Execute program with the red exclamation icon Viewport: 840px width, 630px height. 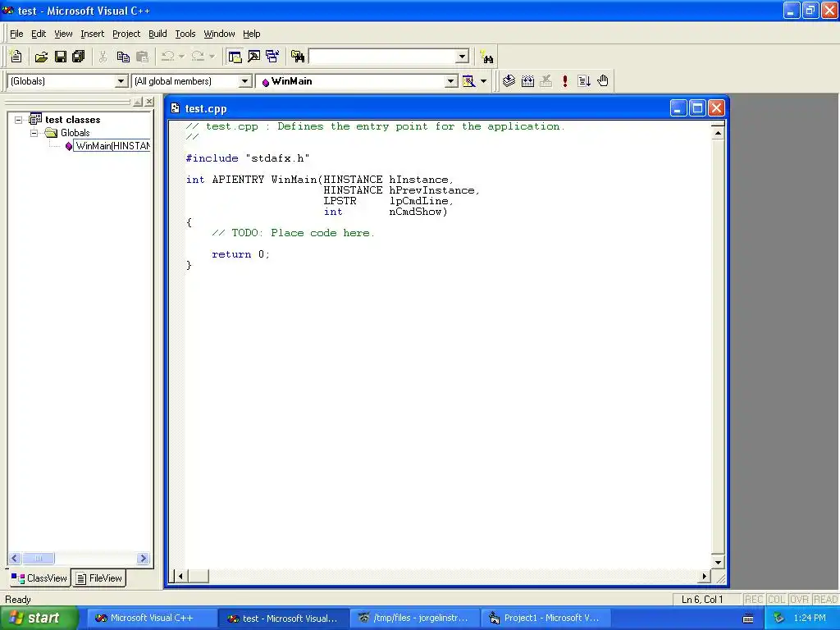coord(564,81)
